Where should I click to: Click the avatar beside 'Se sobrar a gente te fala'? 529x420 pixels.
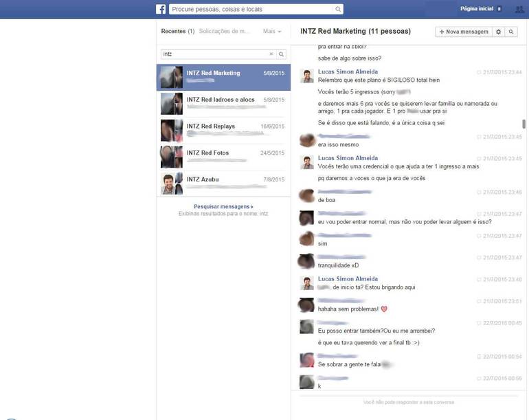point(306,360)
